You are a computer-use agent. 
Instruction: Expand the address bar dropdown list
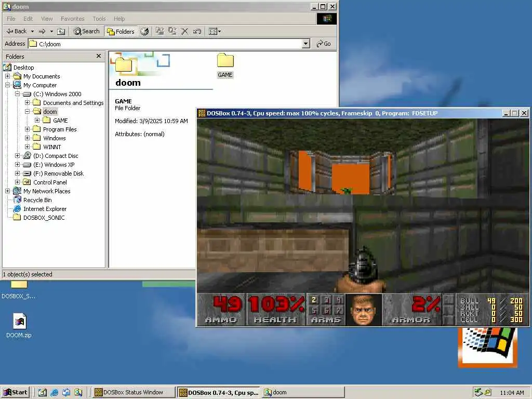[305, 44]
